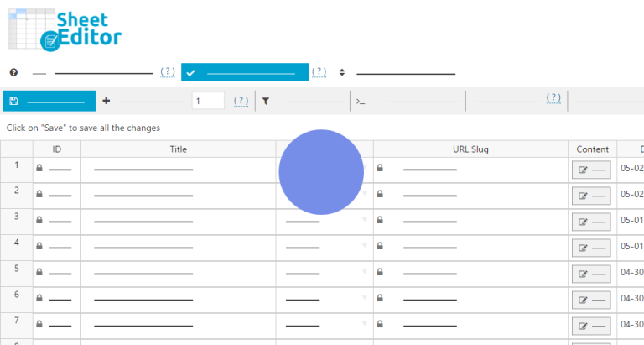Click the terminal prompt icon
Viewport: 644px width, 345px height.
(361, 102)
